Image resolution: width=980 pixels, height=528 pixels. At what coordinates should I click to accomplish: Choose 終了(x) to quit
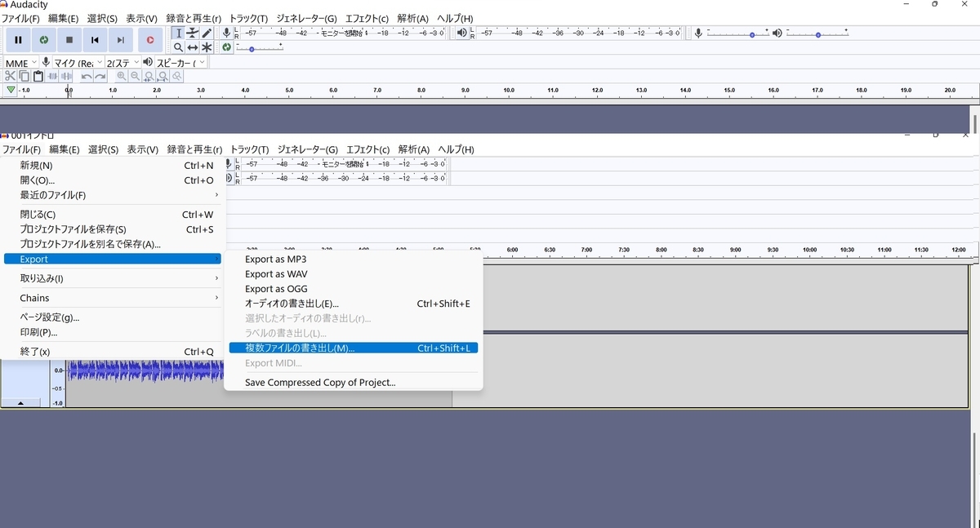coord(113,352)
